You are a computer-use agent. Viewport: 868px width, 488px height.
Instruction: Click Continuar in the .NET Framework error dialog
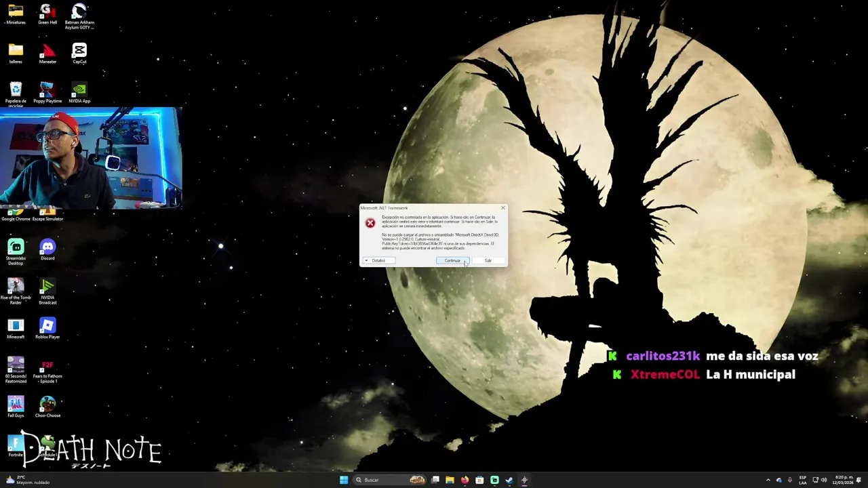pyautogui.click(x=452, y=261)
